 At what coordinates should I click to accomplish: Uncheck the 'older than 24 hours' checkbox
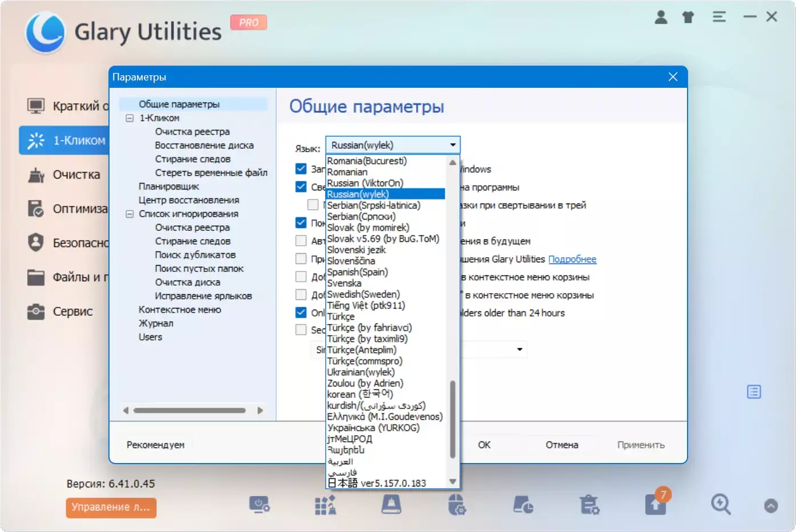point(301,312)
